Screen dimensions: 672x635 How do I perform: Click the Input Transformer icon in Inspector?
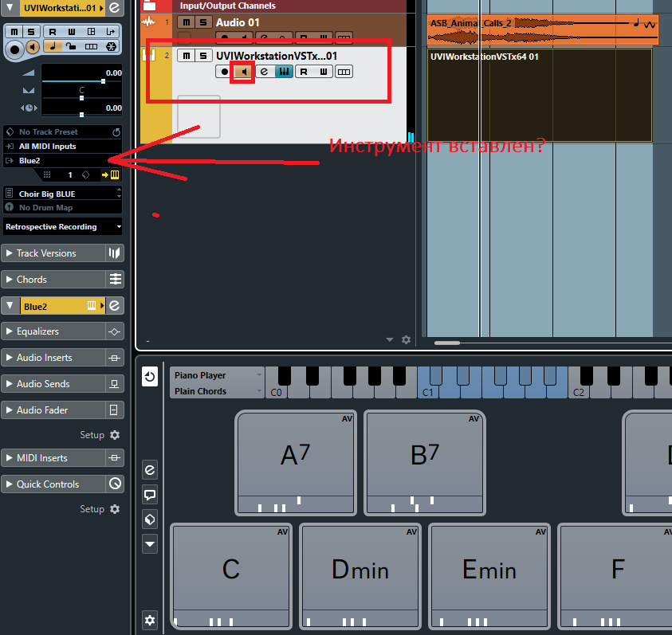click(110, 32)
